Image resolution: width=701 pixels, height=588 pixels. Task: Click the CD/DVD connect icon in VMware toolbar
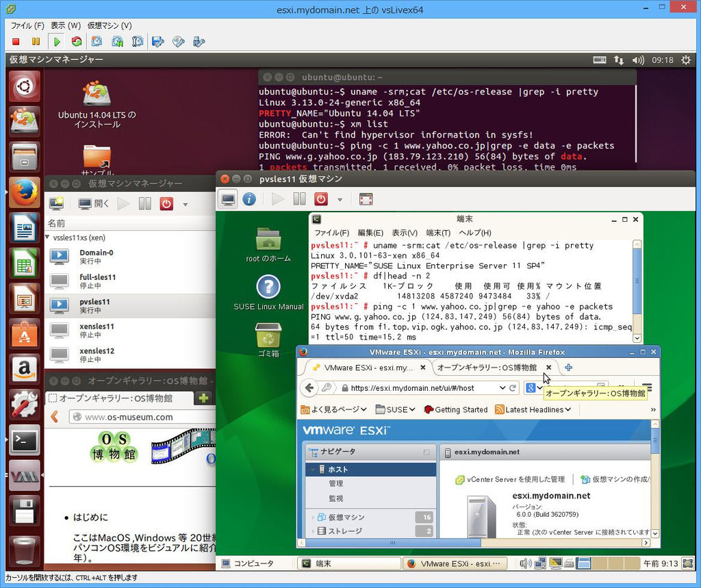(x=179, y=42)
